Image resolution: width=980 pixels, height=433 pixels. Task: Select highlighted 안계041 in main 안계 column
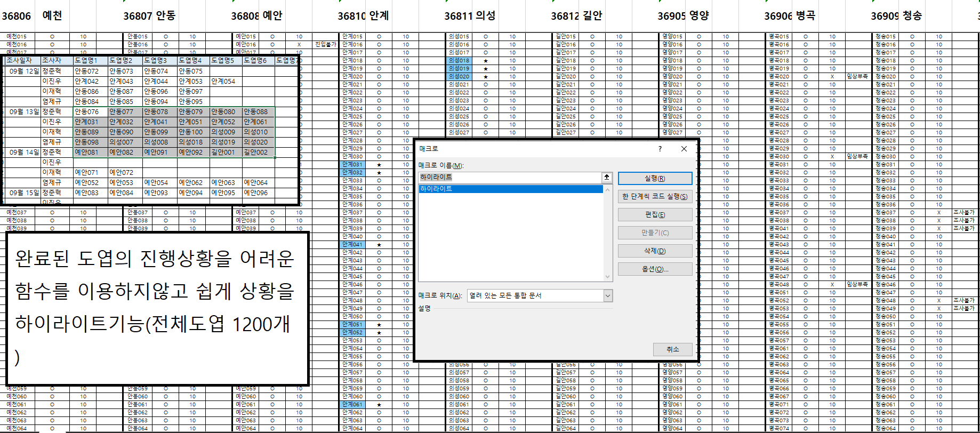tap(352, 245)
